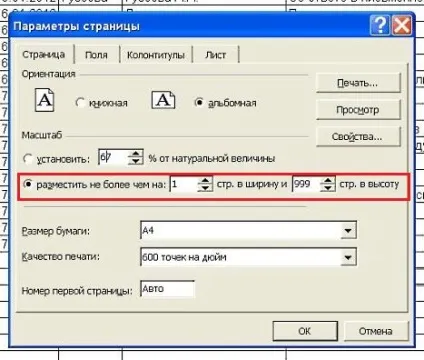The image size is (424, 360).
Task: Click the 600 точек на дюйм combo box
Action: tap(248, 257)
